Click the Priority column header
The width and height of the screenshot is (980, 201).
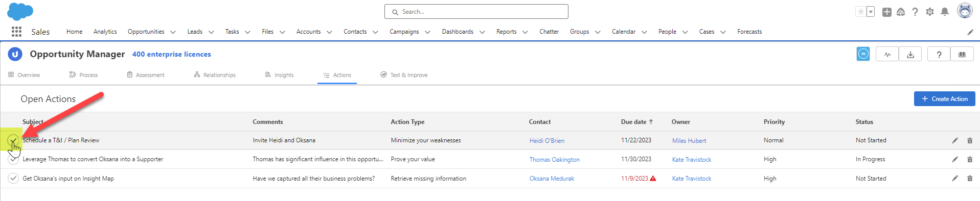coord(774,122)
